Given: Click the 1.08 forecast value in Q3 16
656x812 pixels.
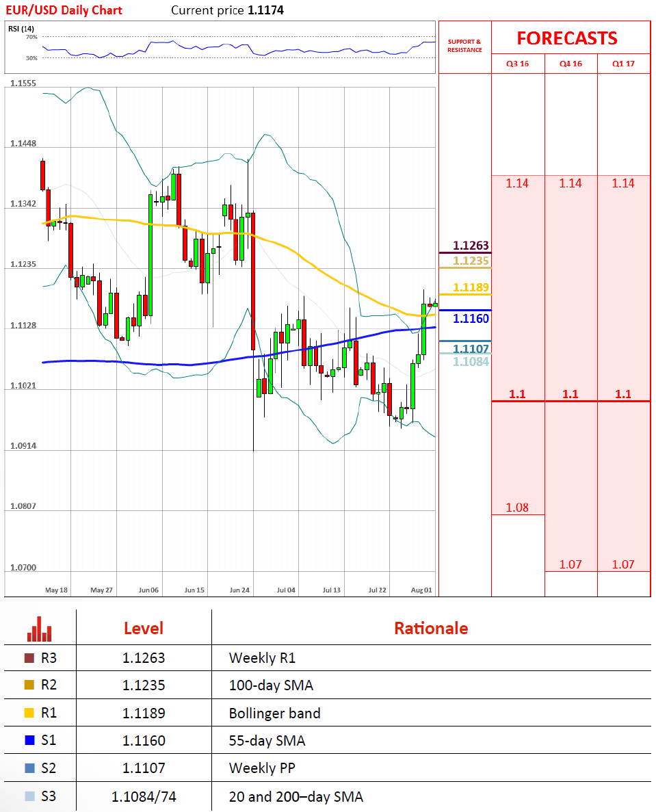Looking at the screenshot, I should click(517, 508).
